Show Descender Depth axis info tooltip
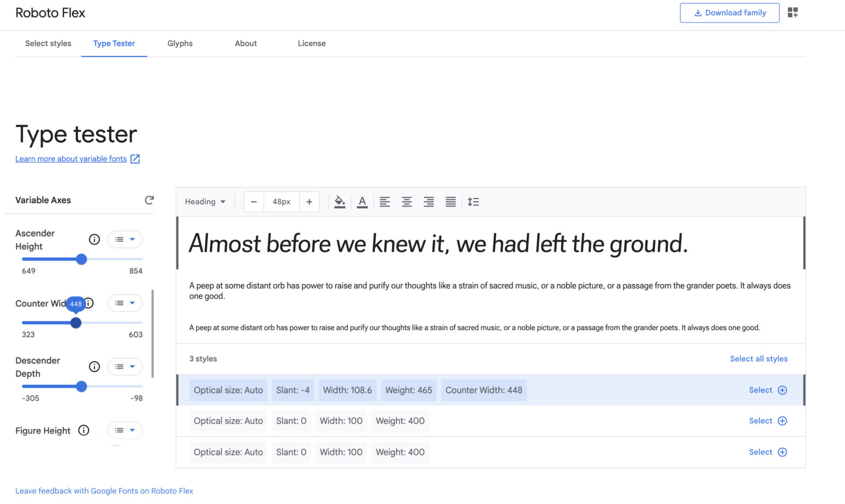This screenshot has height=504, width=845. tap(94, 367)
